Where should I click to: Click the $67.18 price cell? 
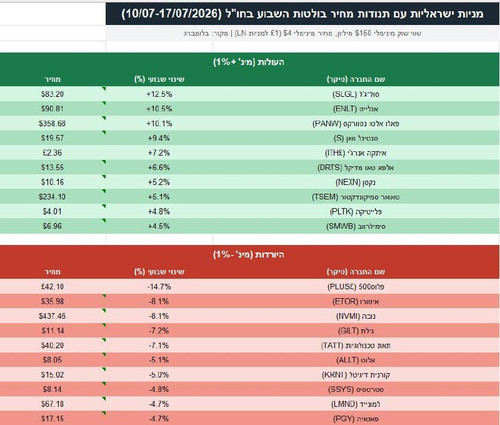53,404
